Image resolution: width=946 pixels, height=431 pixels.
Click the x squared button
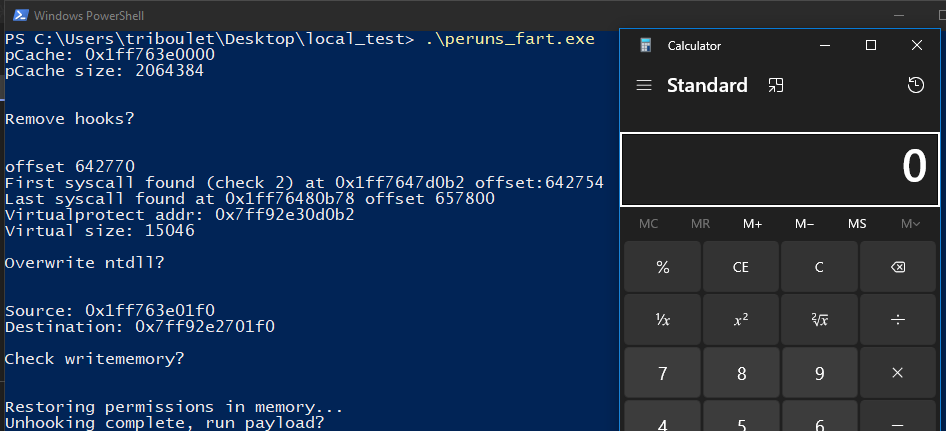pos(741,320)
